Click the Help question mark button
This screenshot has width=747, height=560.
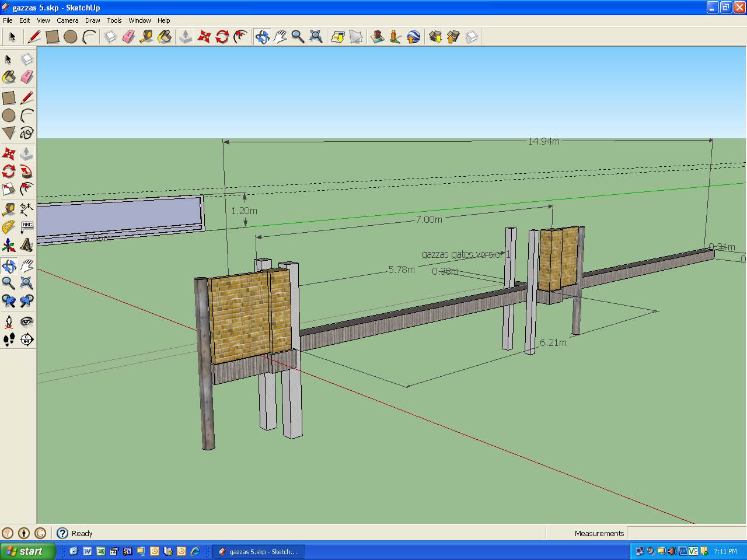click(62, 533)
